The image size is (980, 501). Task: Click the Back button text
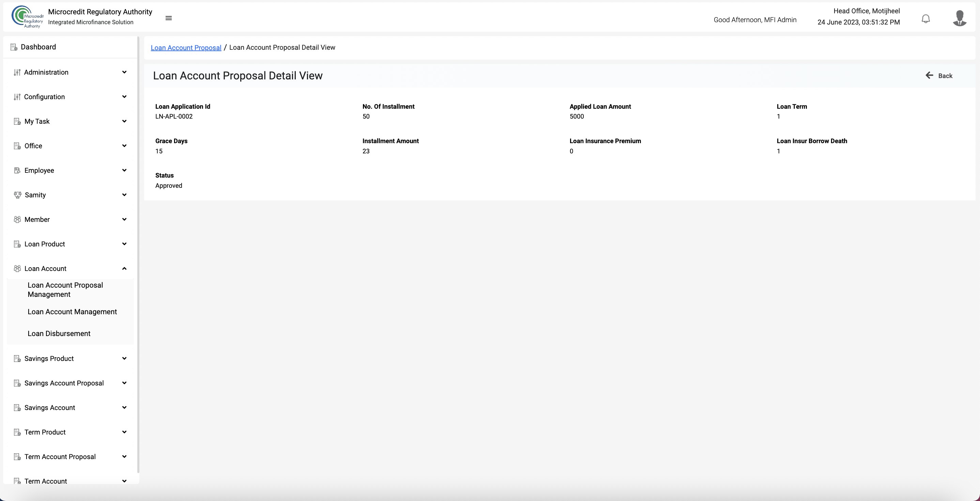point(945,76)
